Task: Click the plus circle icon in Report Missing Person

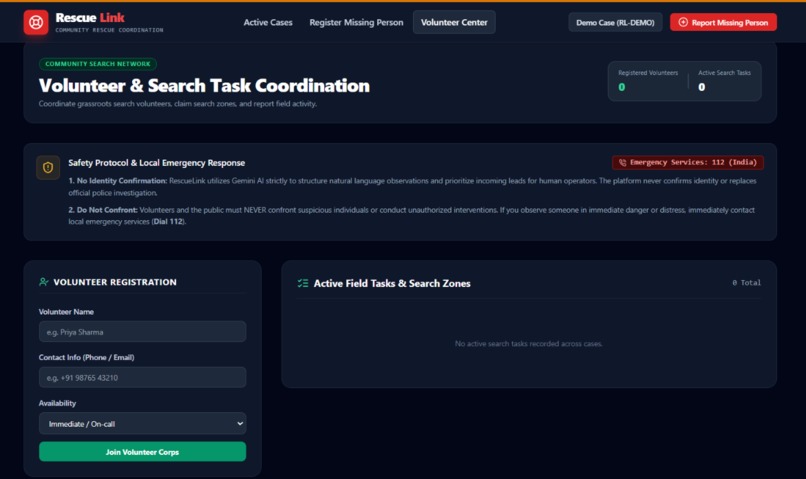Action: [683, 22]
